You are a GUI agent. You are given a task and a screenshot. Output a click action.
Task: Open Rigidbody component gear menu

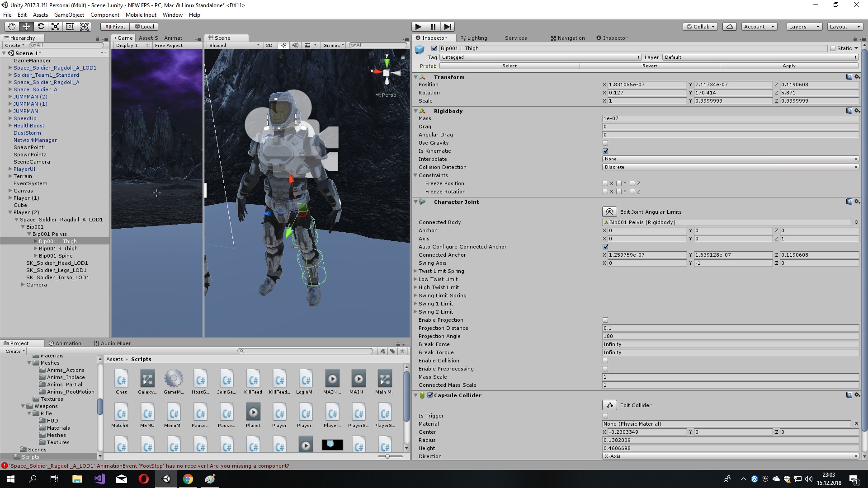pyautogui.click(x=857, y=111)
